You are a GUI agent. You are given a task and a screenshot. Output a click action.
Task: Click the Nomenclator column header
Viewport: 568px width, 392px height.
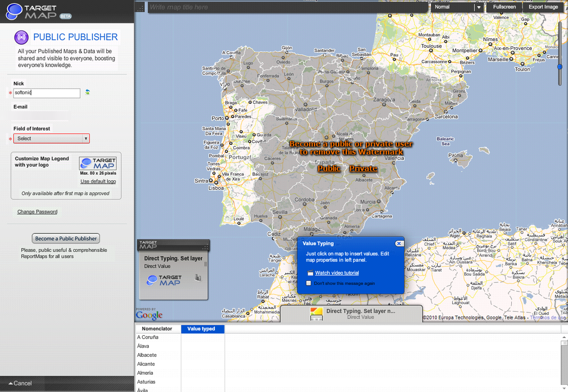158,329
